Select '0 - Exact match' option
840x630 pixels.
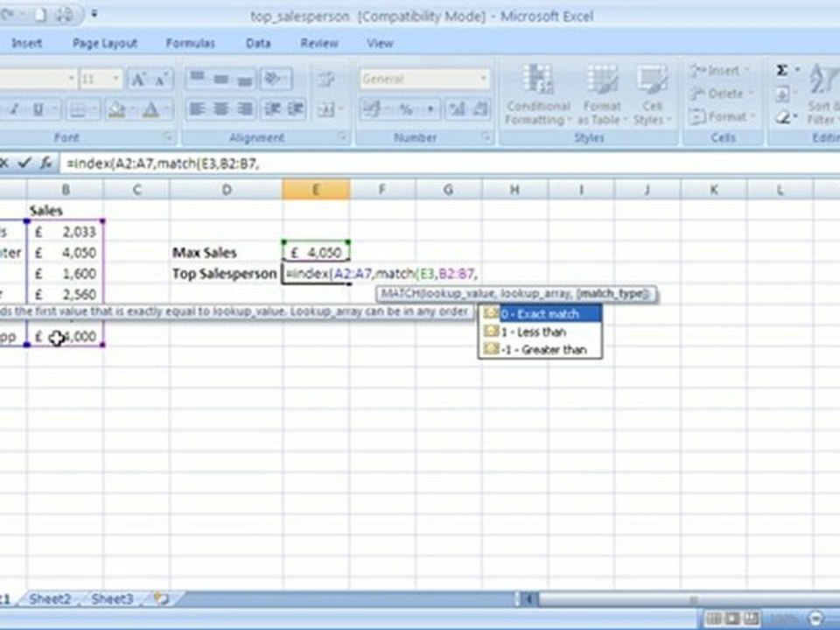point(540,314)
